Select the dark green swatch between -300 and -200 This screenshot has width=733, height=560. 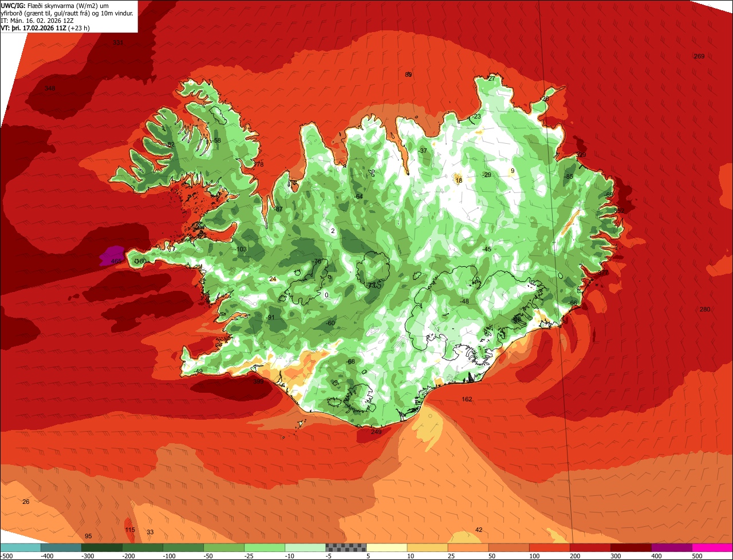(101, 547)
